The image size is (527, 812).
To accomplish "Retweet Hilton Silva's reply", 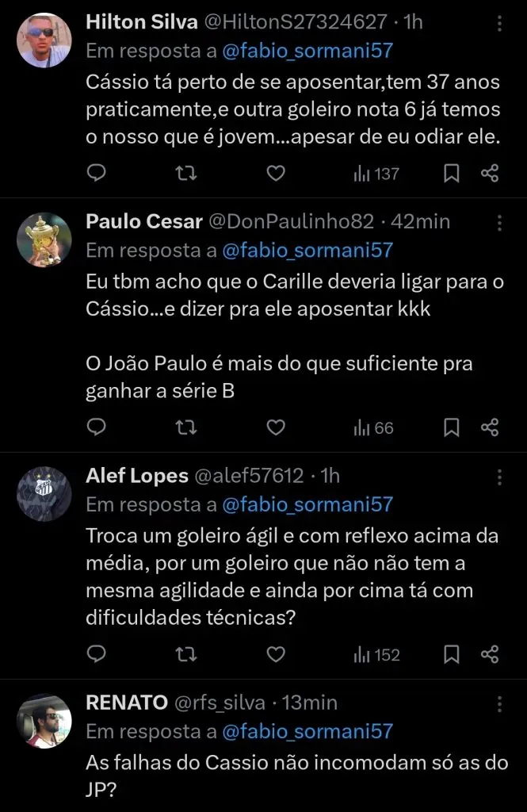I will pyautogui.click(x=186, y=174).
